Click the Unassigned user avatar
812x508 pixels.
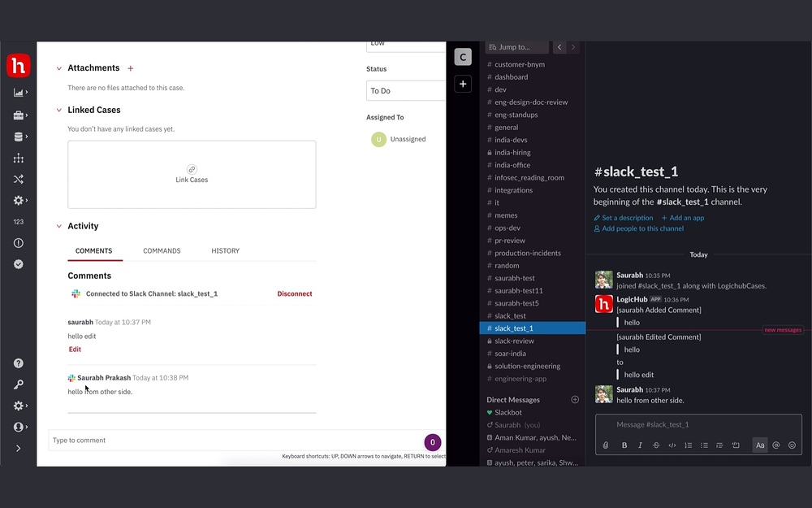point(378,140)
